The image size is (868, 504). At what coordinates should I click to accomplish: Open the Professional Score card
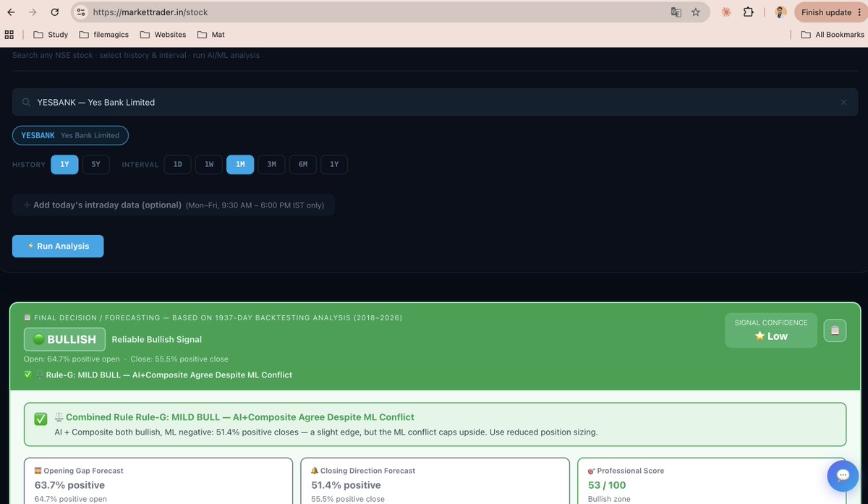712,481
